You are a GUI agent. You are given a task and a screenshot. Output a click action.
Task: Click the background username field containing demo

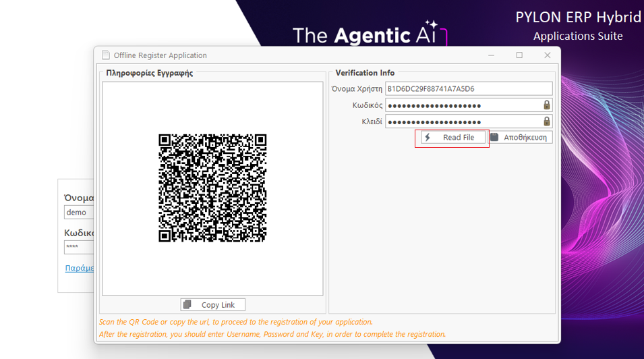coord(78,213)
